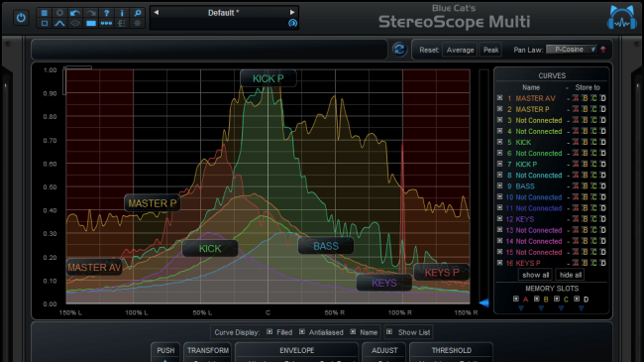Select the previous preset arrow
The width and height of the screenshot is (644, 362).
157,12
